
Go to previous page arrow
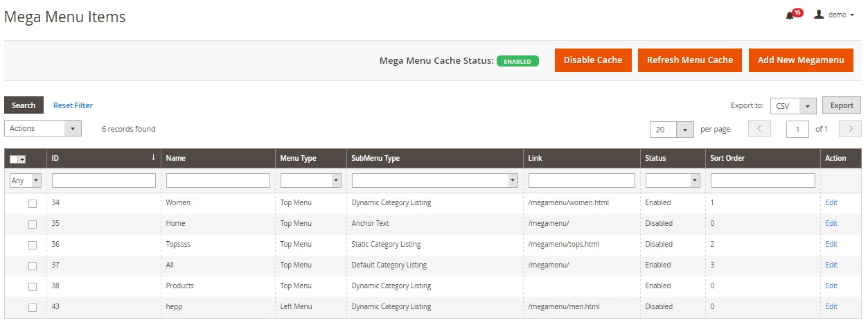(x=759, y=129)
